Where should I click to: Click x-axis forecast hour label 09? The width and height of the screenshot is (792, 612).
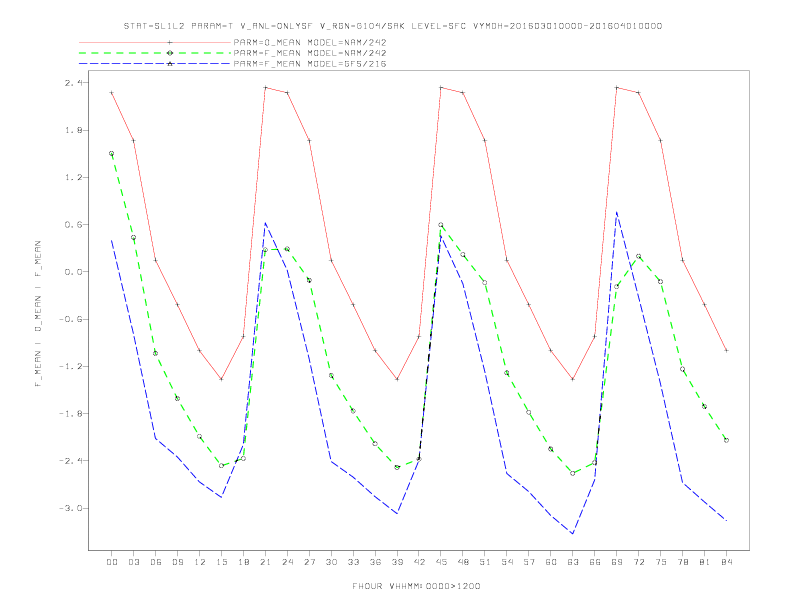pos(177,562)
